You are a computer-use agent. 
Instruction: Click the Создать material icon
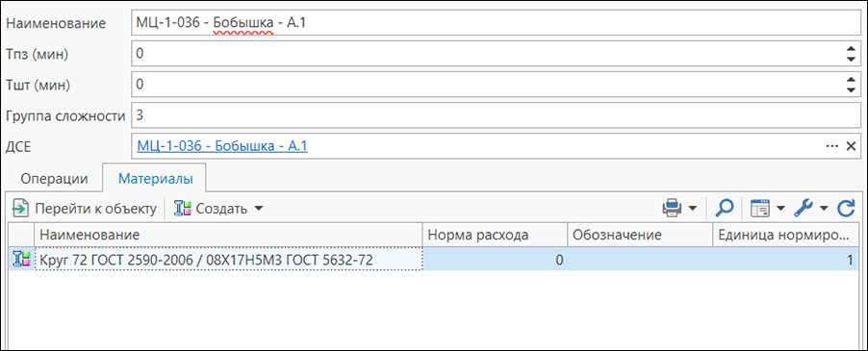[x=183, y=209]
